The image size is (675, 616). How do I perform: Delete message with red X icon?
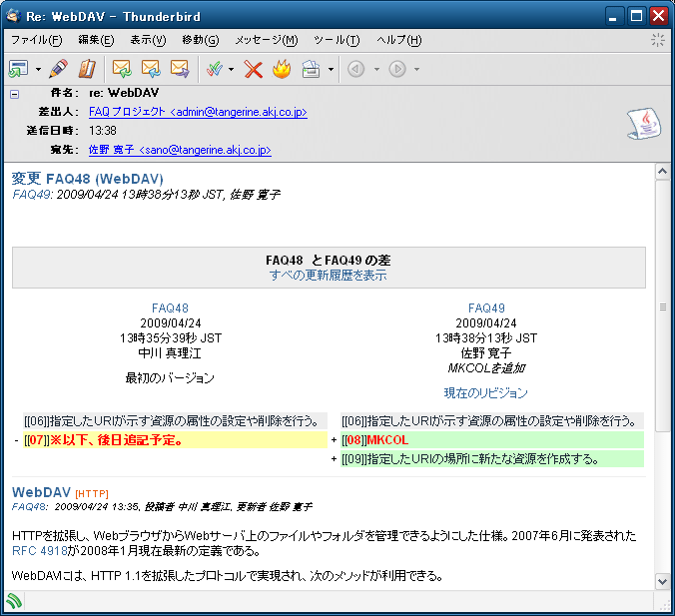tap(254, 69)
